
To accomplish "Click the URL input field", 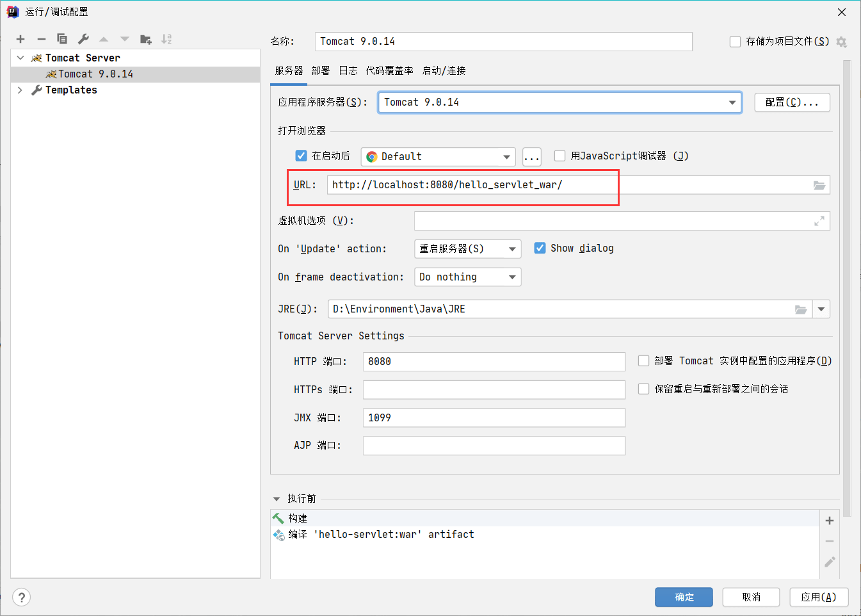I will coord(579,185).
